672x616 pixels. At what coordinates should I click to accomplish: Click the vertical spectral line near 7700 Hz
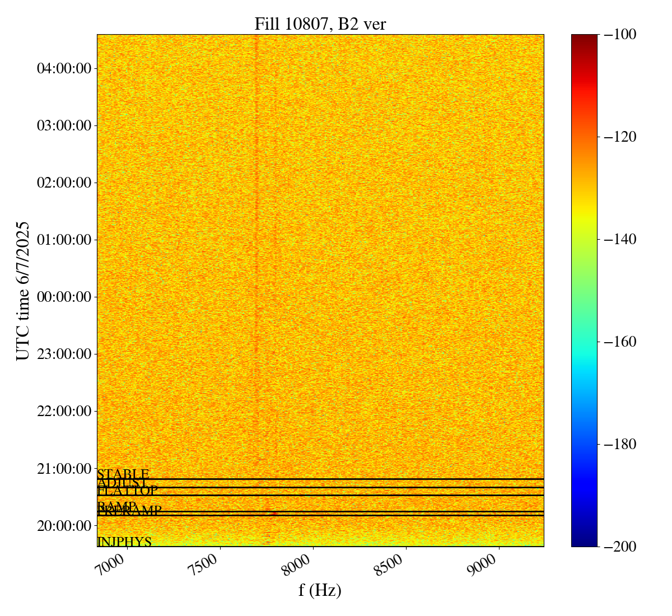[256, 224]
